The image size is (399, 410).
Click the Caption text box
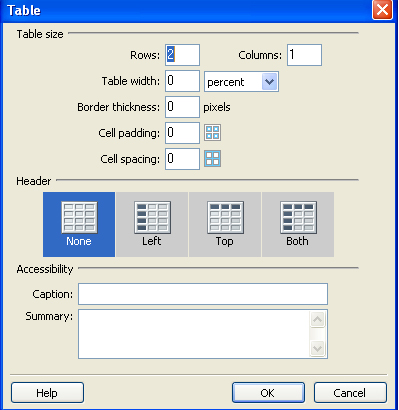pos(203,294)
